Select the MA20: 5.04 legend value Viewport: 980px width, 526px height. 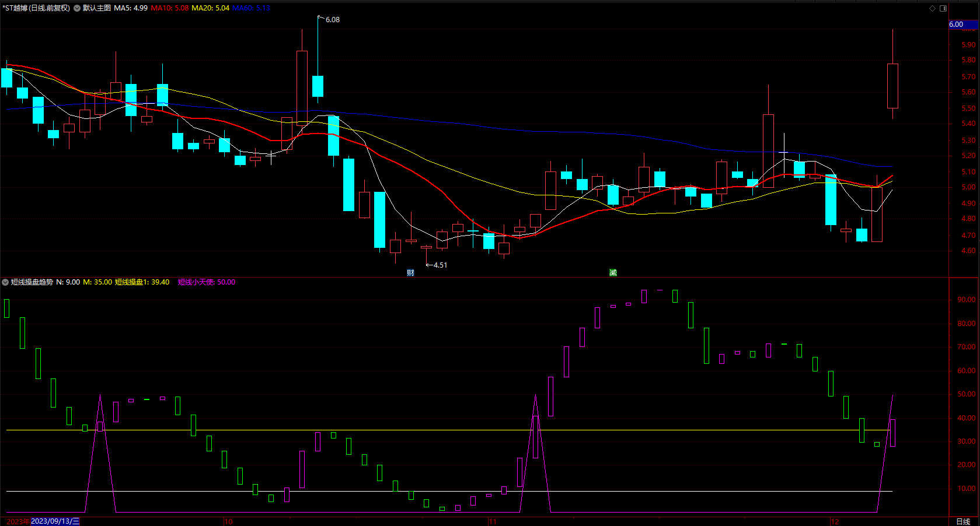211,8
